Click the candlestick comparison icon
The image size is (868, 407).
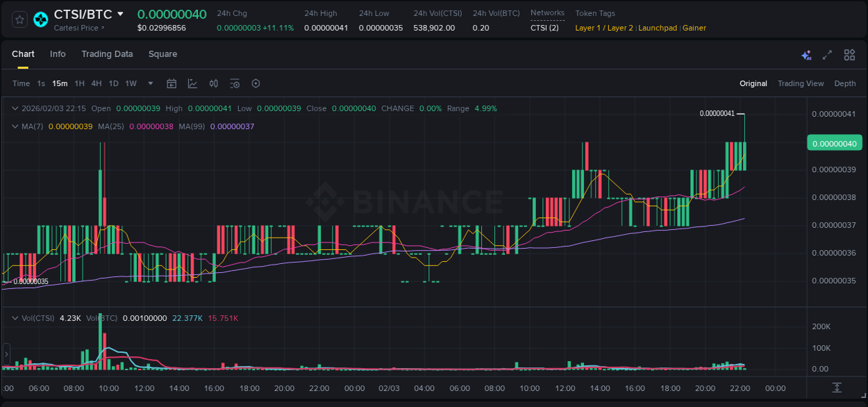[213, 83]
